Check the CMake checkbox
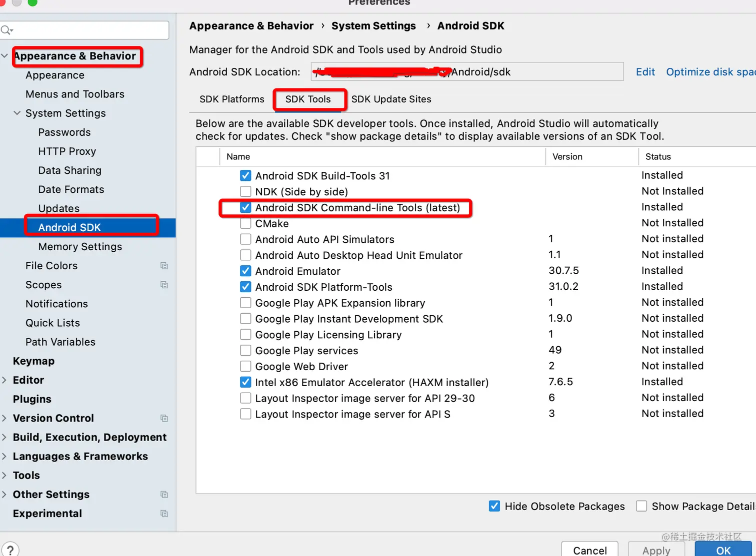The width and height of the screenshot is (756, 556). coord(245,223)
